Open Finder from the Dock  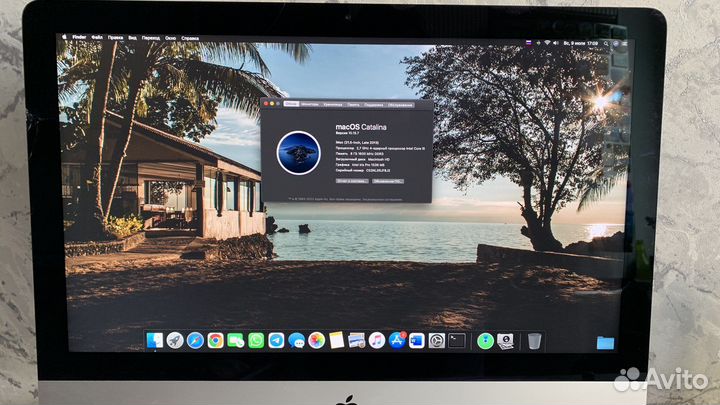[155, 341]
